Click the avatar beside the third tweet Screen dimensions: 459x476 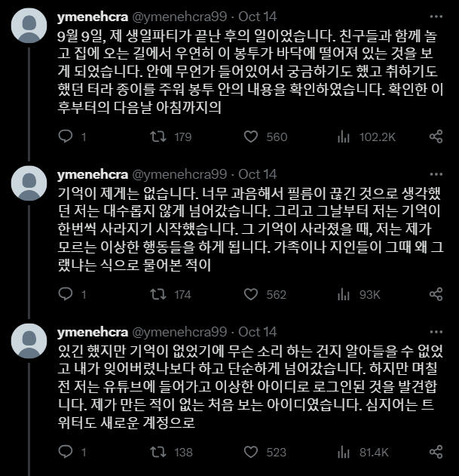[29, 342]
